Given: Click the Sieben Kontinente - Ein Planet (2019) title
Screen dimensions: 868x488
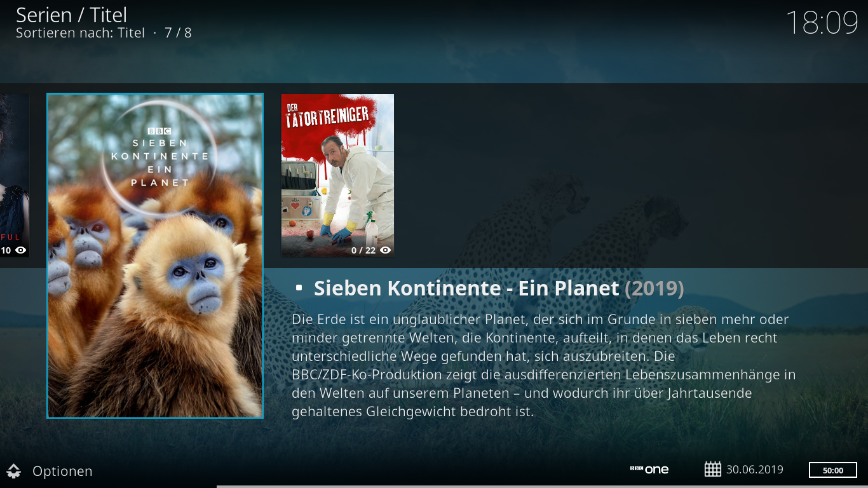Looking at the screenshot, I should point(499,288).
